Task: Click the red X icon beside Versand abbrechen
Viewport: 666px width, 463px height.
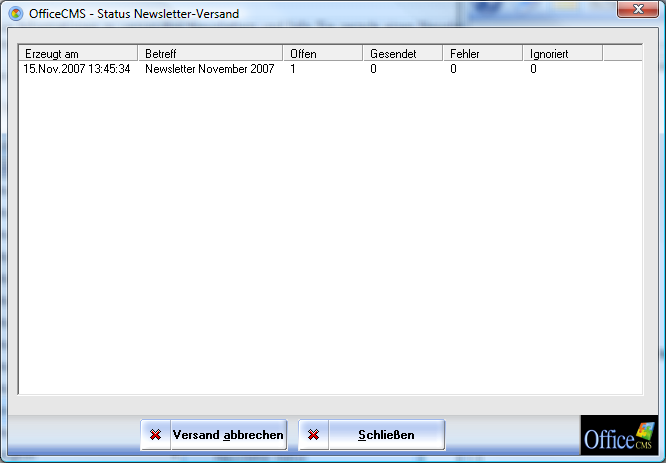Action: pyautogui.click(x=155, y=435)
